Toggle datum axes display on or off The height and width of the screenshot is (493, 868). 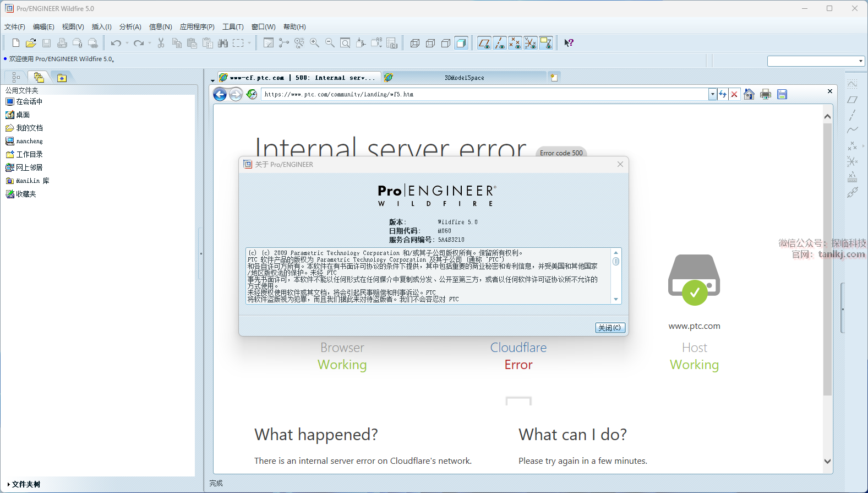coord(499,43)
